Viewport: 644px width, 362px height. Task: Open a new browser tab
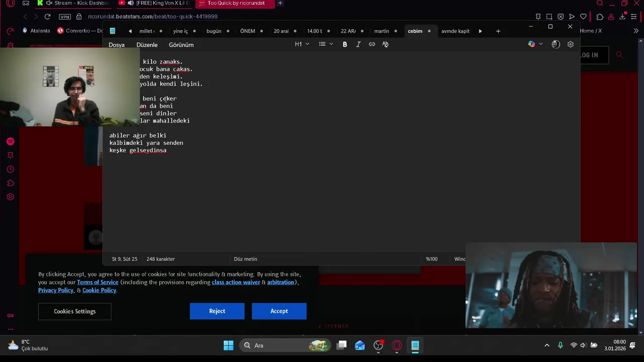tap(280, 4)
